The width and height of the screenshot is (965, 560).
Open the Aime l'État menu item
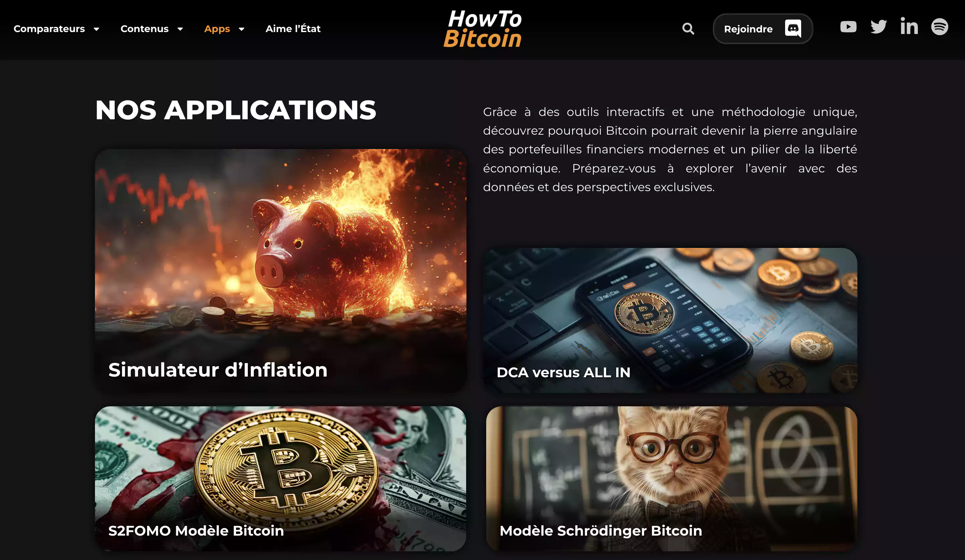coord(293,29)
